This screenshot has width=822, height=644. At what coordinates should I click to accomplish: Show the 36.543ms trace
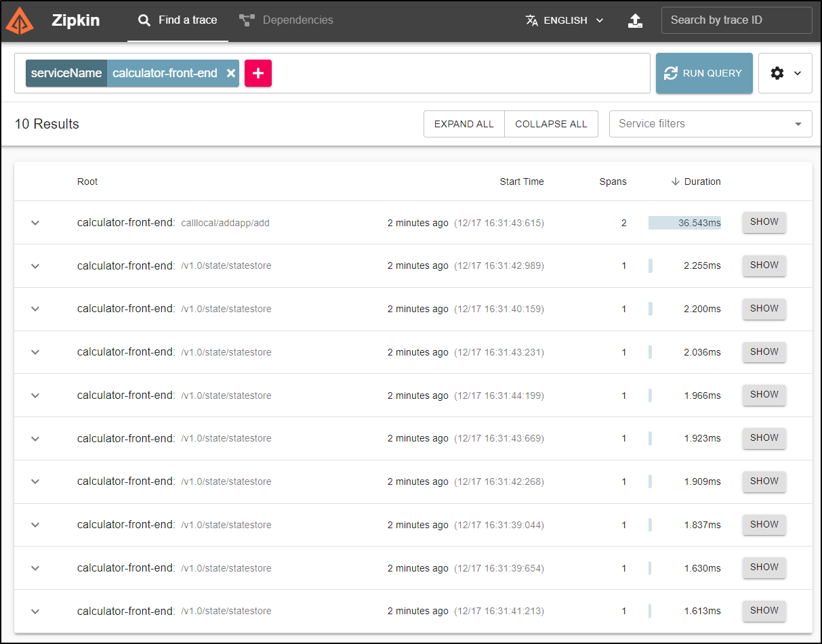(764, 222)
